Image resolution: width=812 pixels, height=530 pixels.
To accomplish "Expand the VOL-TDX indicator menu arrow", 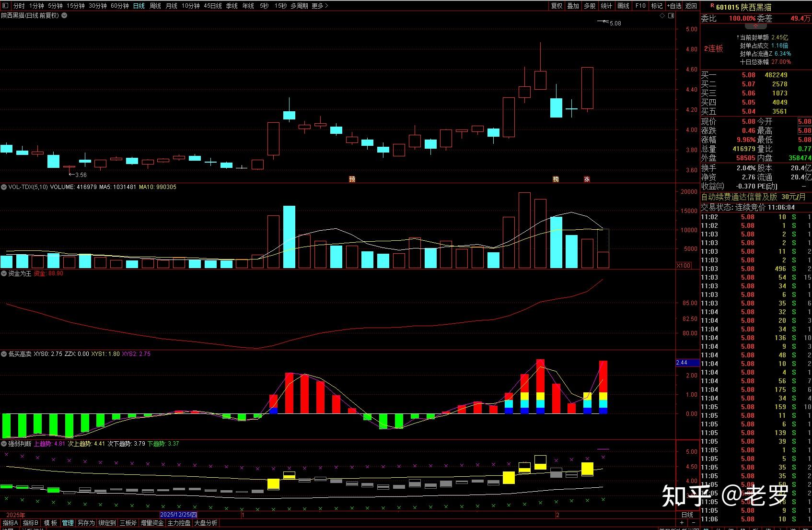I will pos(4,187).
